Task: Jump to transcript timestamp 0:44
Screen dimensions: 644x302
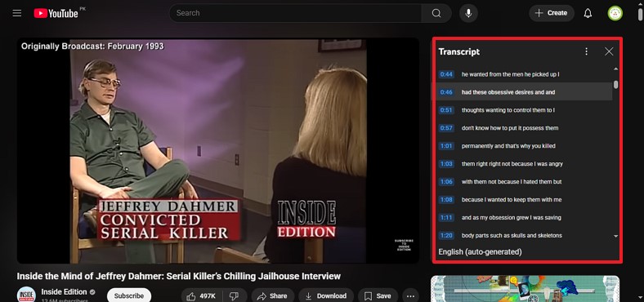Action: (x=446, y=74)
